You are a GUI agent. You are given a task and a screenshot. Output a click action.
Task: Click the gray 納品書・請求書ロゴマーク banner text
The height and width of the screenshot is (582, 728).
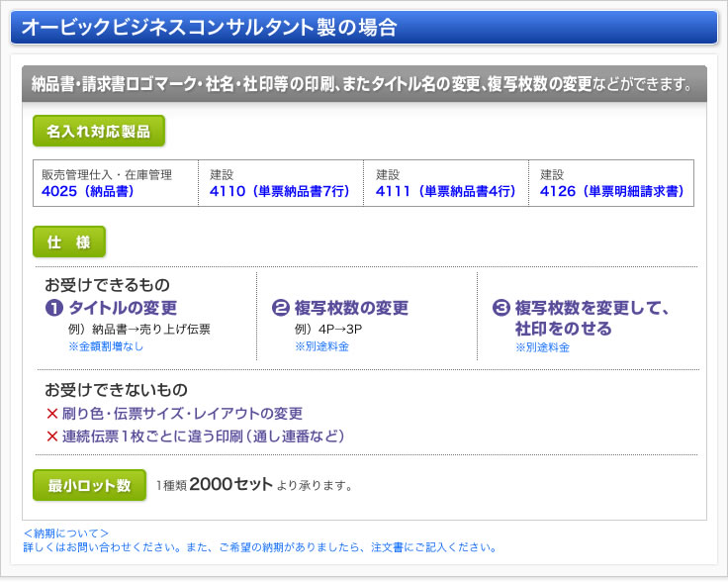(x=362, y=84)
